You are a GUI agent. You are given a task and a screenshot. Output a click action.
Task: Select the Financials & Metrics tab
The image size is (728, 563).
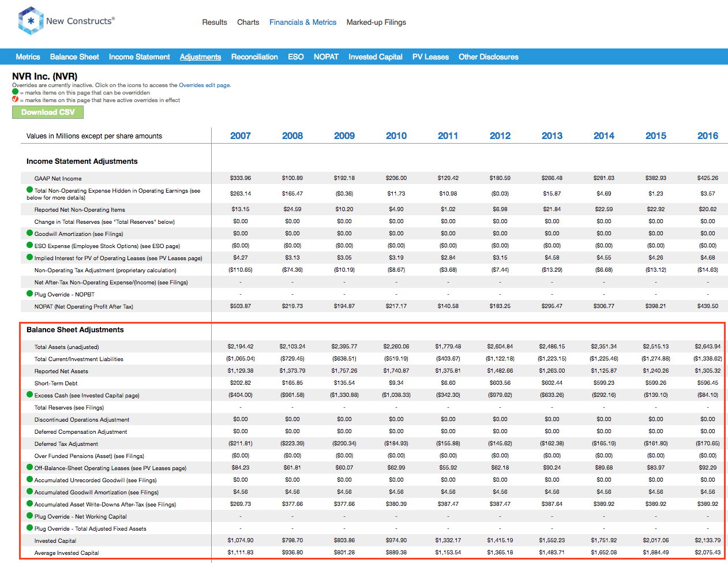303,22
